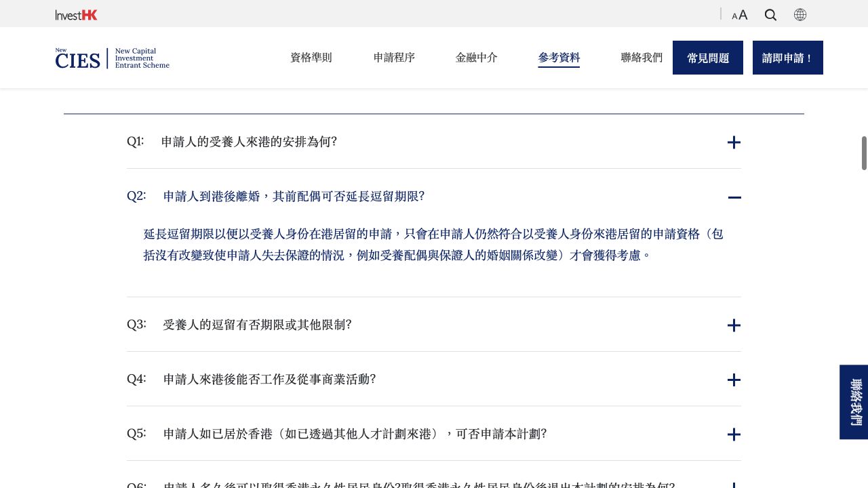868x488 pixels.
Task: Expand Q4 with its plus icon
Action: [734, 380]
